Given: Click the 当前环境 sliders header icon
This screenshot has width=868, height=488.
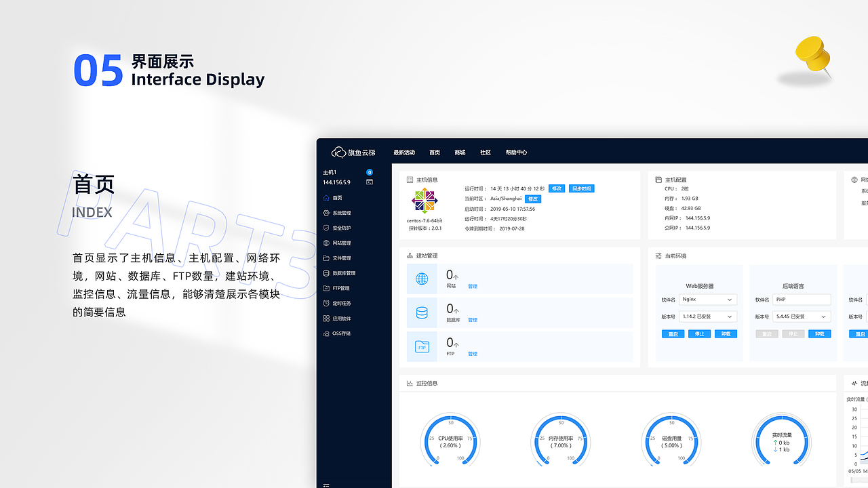Looking at the screenshot, I should coord(658,256).
